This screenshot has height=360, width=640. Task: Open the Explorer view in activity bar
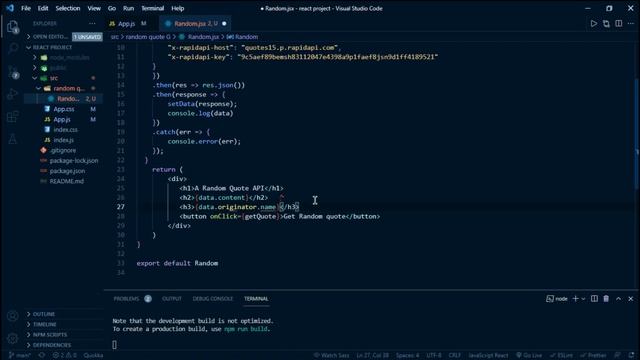pyautogui.click(x=13, y=27)
